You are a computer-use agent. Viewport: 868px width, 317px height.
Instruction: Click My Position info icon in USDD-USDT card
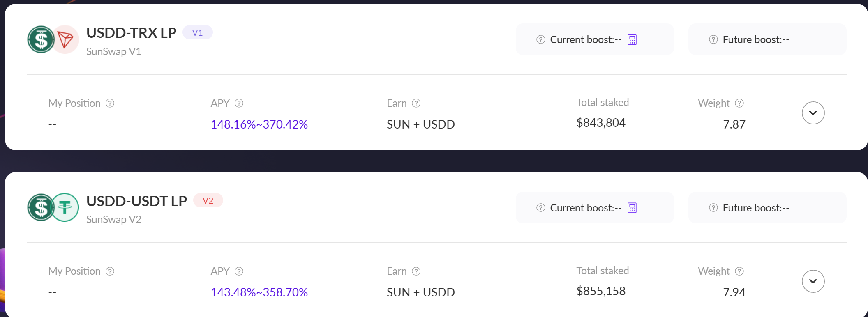(110, 271)
